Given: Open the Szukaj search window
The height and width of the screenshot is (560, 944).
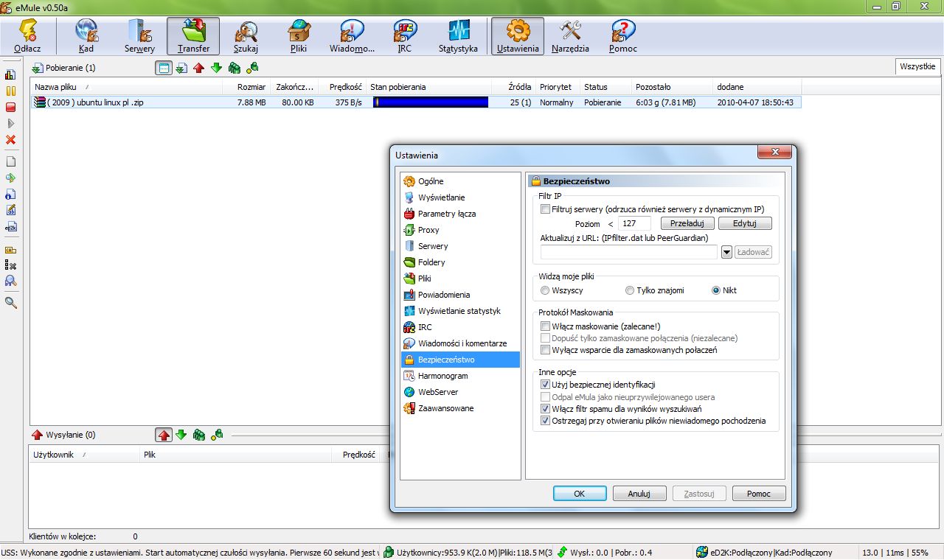Looking at the screenshot, I should (x=246, y=36).
